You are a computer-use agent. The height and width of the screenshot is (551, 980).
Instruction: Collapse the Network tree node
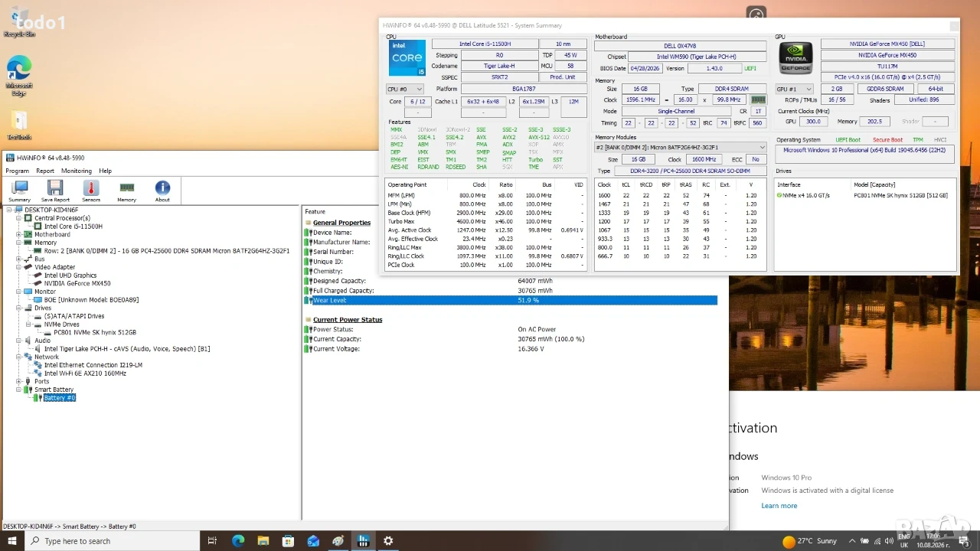click(19, 357)
